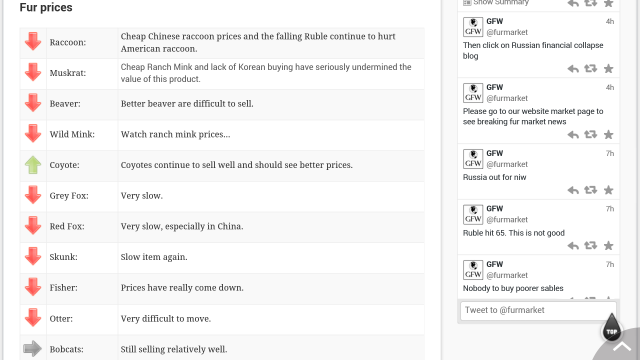Screen dimensions: 640x360
Task: Click the GFW name on the 'Russia out' tweet
Action: coord(495,153)
